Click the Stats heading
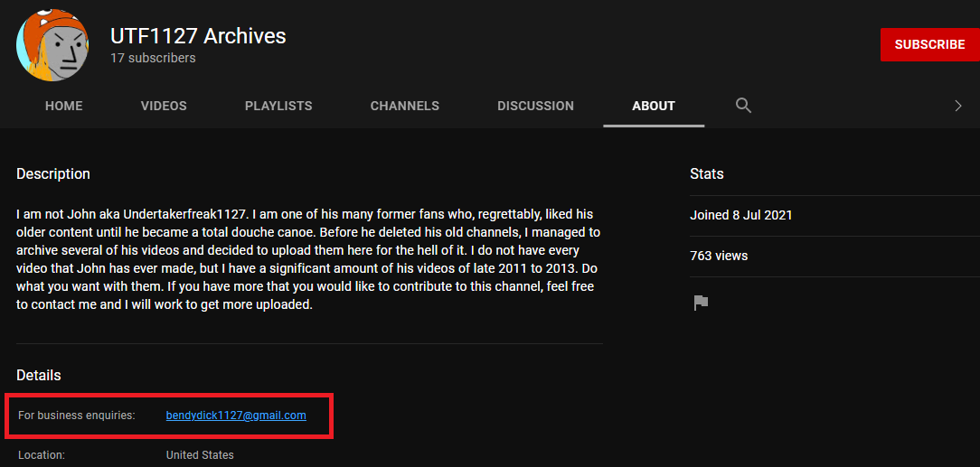 point(707,173)
